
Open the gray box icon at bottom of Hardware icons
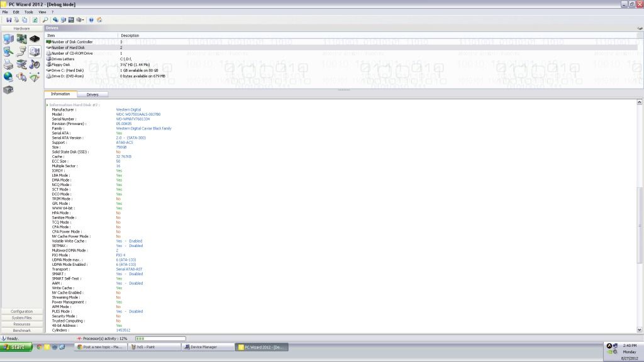pyautogui.click(x=8, y=89)
